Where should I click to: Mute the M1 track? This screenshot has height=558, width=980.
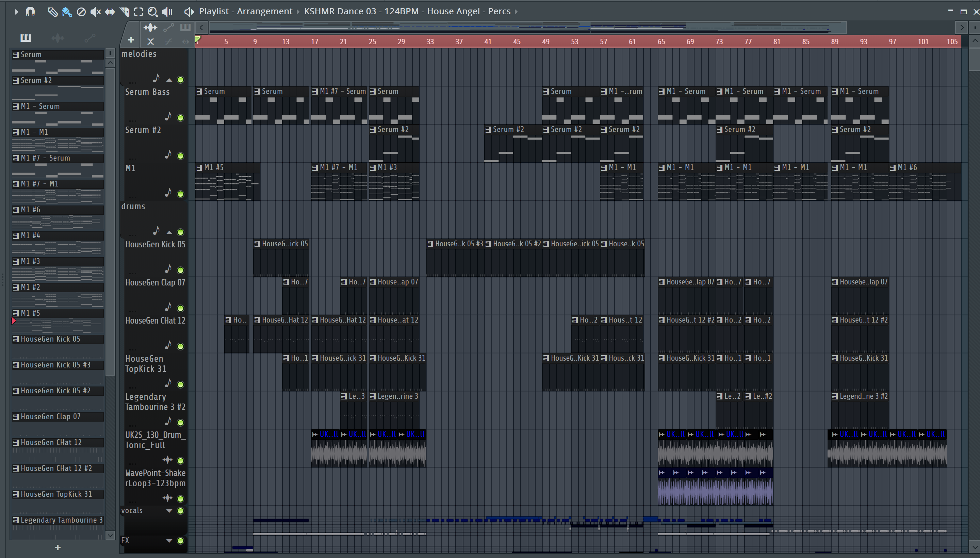coord(180,194)
